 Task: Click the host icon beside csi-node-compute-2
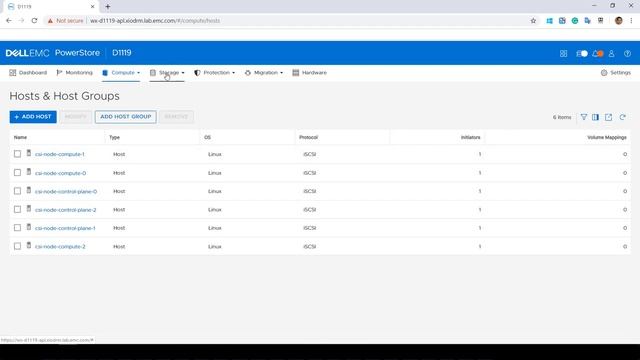(x=29, y=245)
